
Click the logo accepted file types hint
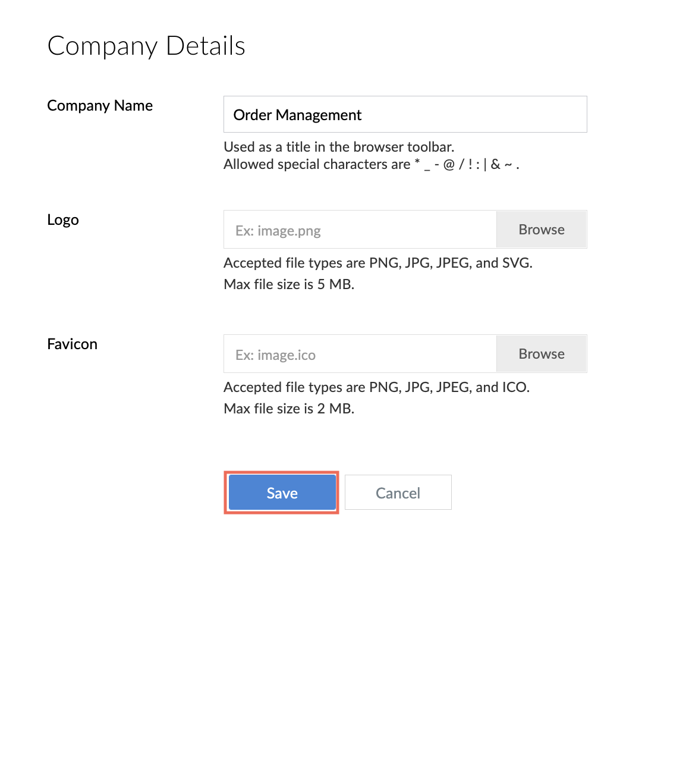coord(378,263)
